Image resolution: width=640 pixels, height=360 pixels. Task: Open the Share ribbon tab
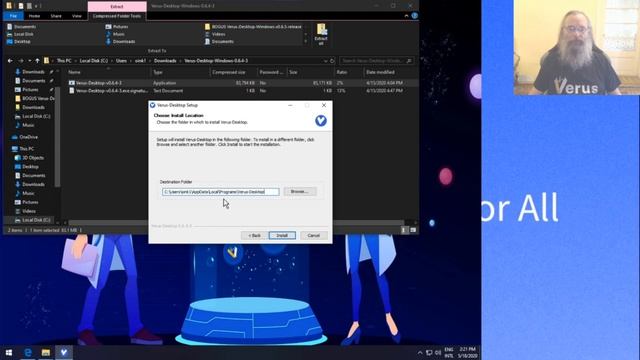pyautogui.click(x=56, y=16)
